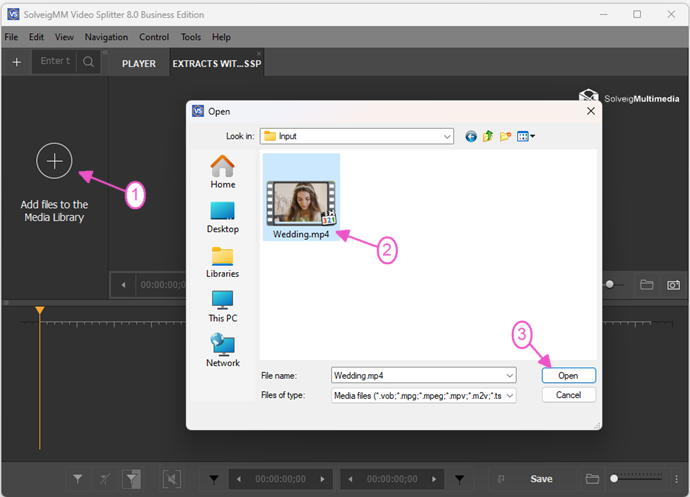Click the right marker black triangle

[x=459, y=479]
